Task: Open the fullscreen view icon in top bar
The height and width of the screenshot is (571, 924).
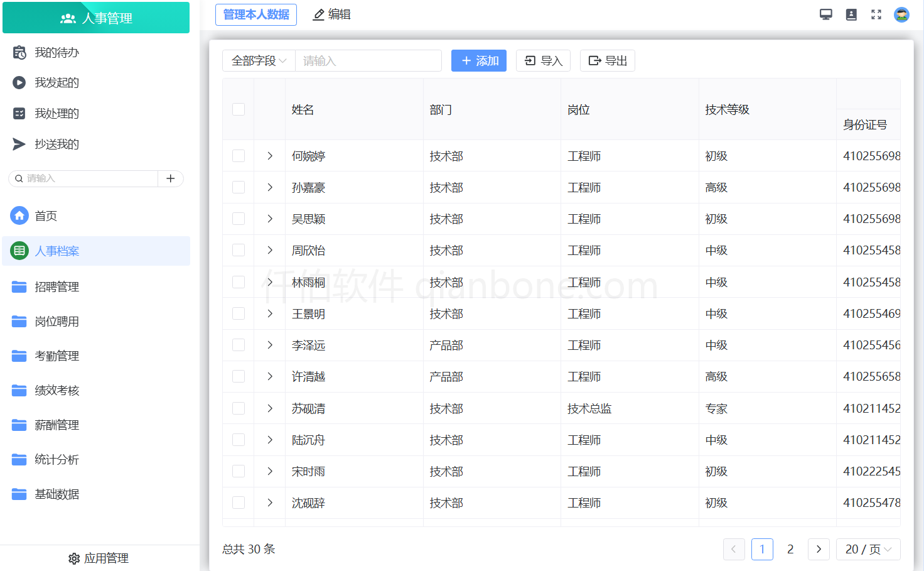Action: pyautogui.click(x=876, y=14)
